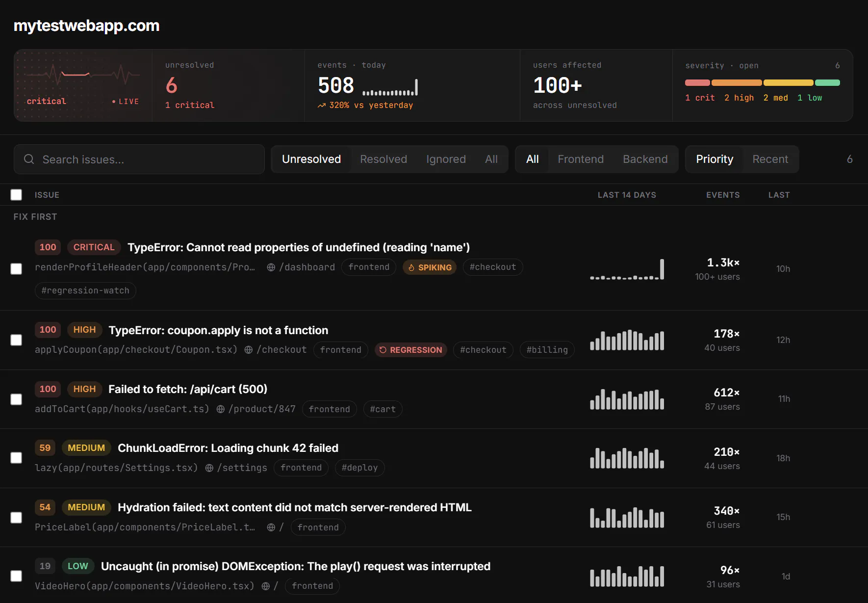Check the DOMException play() issue checkbox
The height and width of the screenshot is (603, 868).
point(16,576)
